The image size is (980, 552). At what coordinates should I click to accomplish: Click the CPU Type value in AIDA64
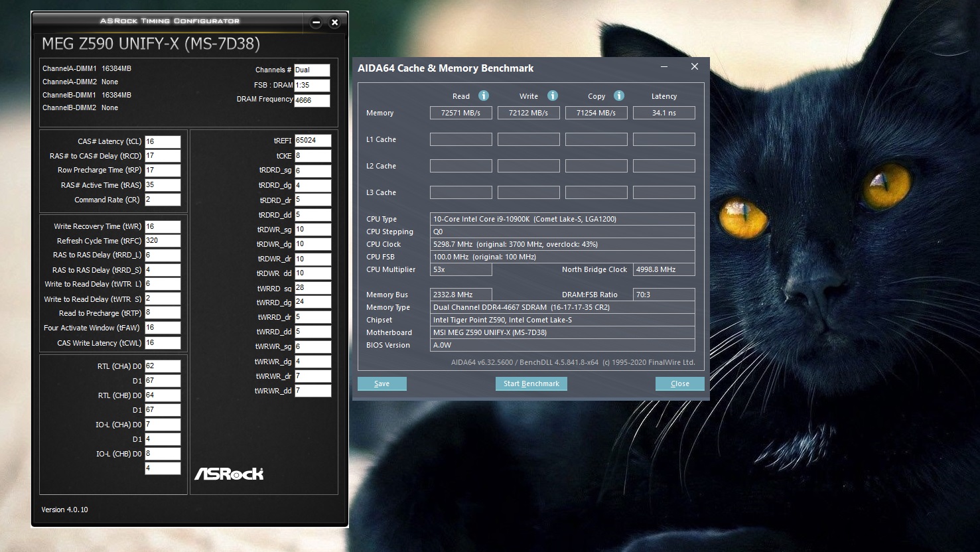563,219
